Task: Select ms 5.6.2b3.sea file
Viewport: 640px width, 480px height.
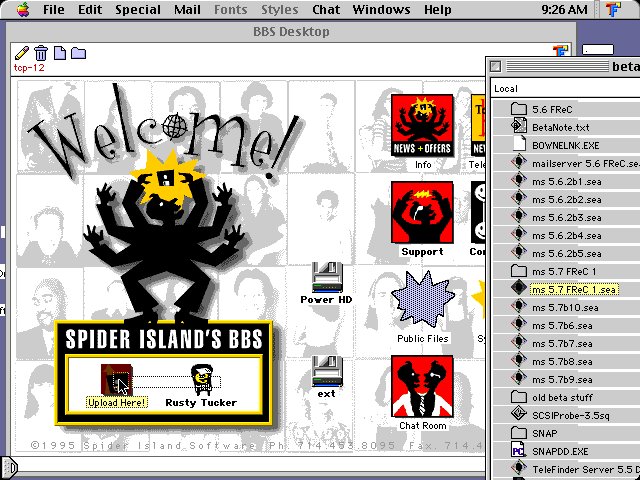Action: pos(566,217)
